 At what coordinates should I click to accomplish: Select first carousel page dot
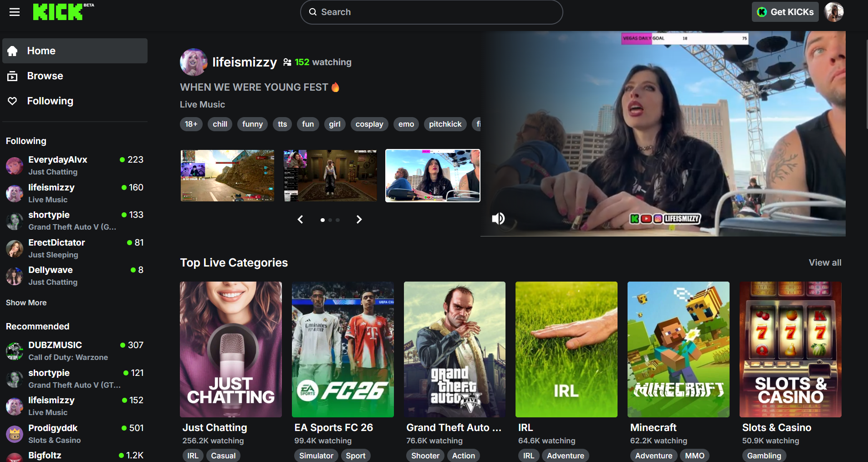323,220
